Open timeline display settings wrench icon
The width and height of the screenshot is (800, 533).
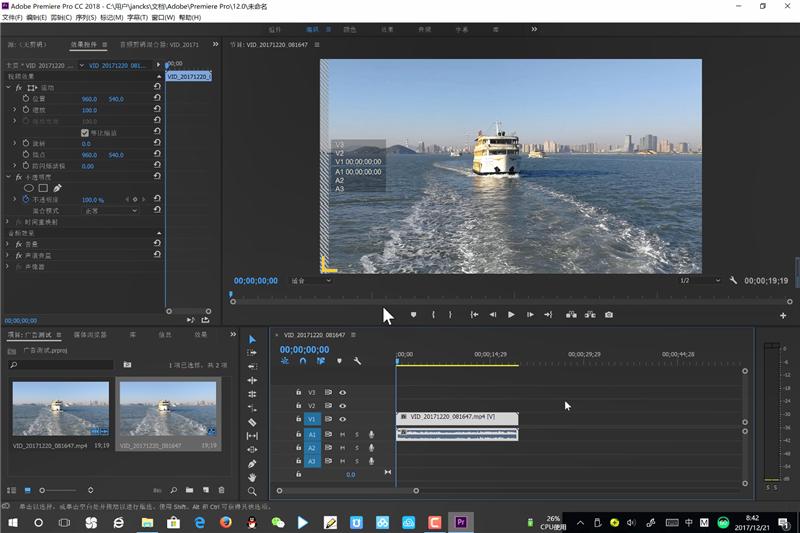pyautogui.click(x=357, y=361)
